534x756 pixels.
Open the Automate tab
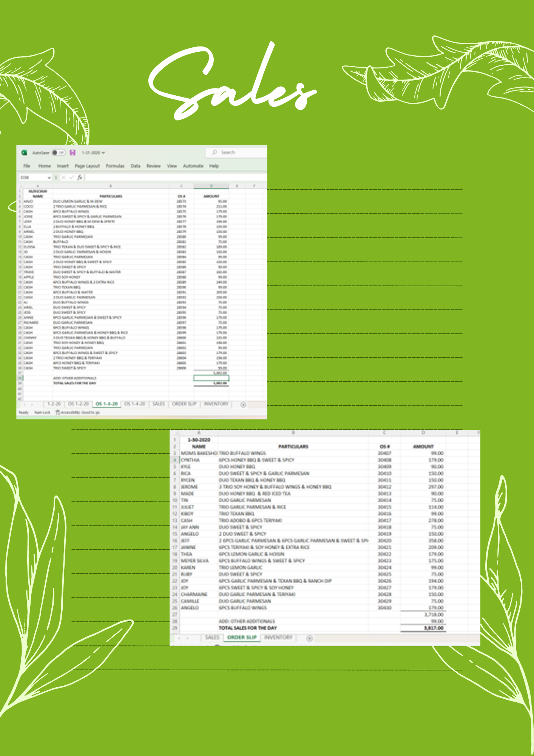click(x=193, y=166)
